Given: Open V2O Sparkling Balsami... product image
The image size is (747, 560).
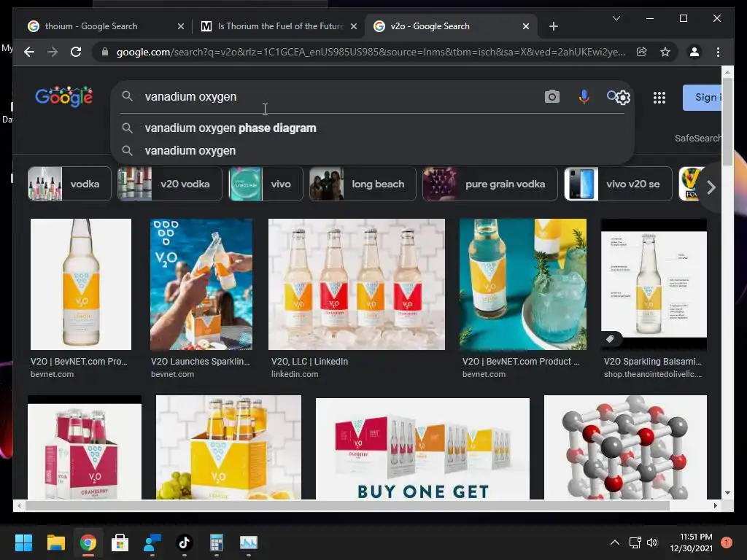Looking at the screenshot, I should [654, 284].
